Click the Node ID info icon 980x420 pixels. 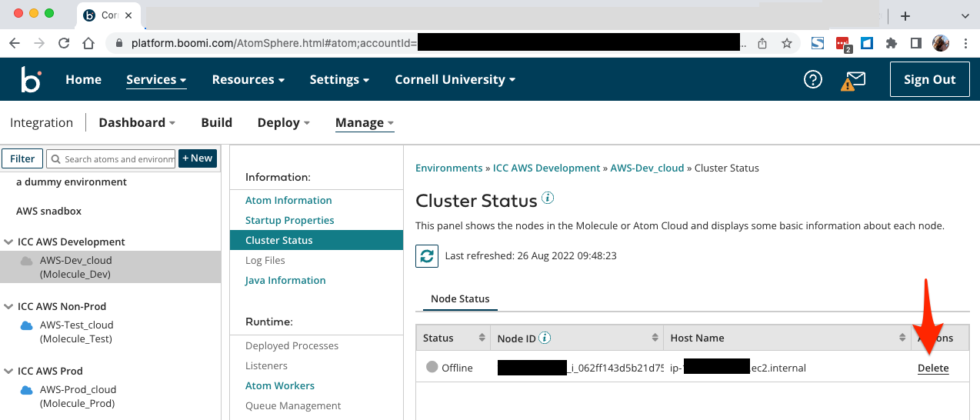(x=545, y=338)
